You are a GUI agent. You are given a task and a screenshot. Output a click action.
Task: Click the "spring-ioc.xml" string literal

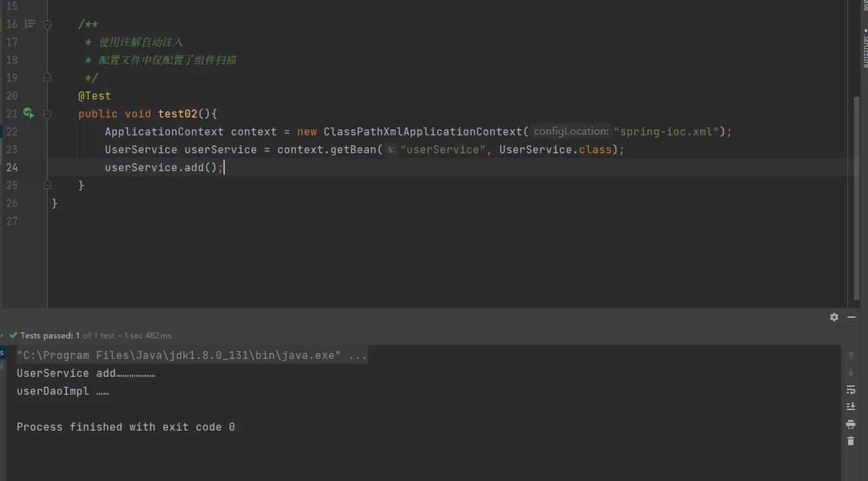click(666, 131)
